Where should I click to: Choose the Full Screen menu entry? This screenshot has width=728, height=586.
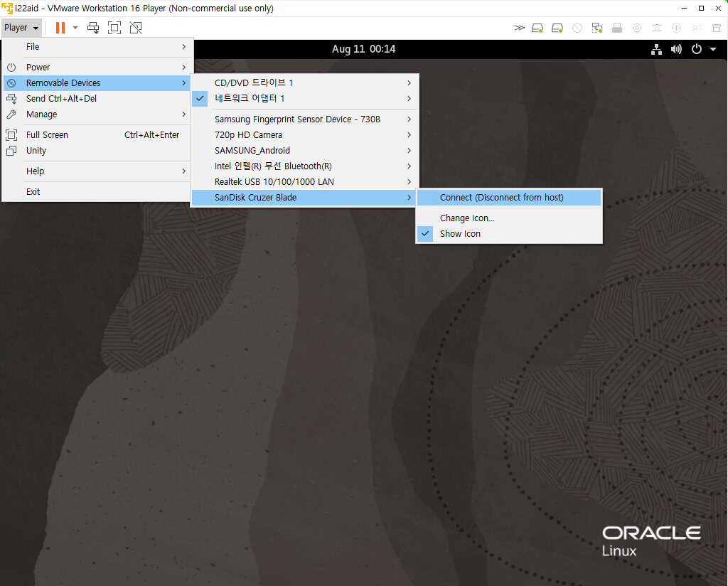point(97,135)
